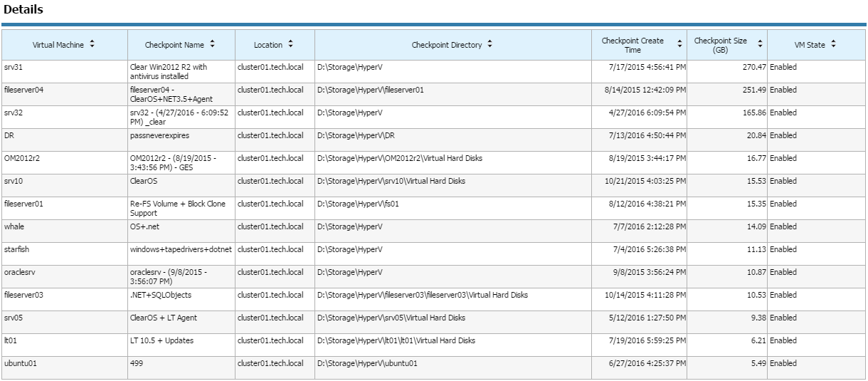868x381 pixels.
Task: Sort by Checkpoint Create Time arrows
Action: [x=679, y=45]
